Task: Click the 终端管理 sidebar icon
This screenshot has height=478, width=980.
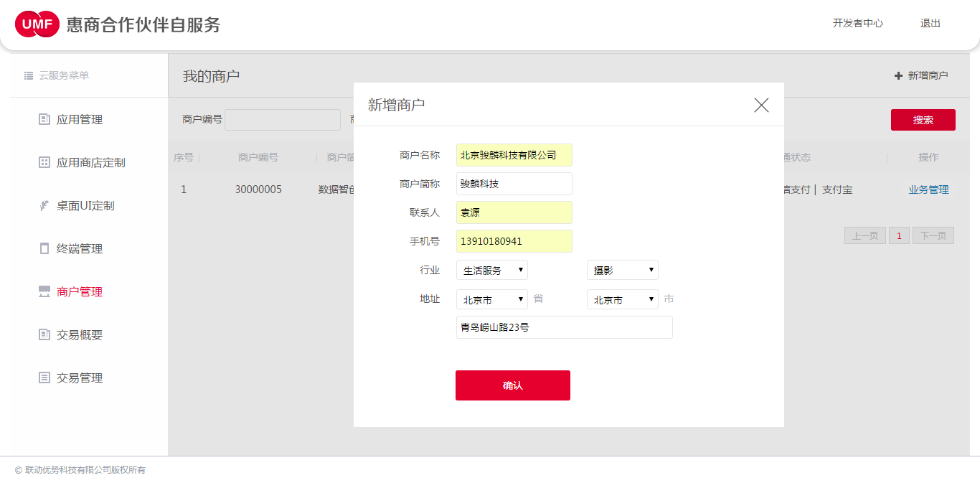Action: 44,248
